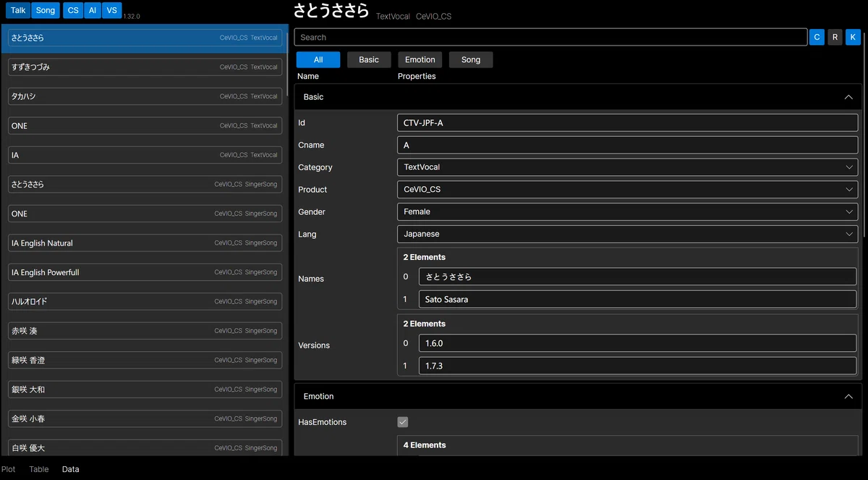Click the Properties column header

click(417, 76)
